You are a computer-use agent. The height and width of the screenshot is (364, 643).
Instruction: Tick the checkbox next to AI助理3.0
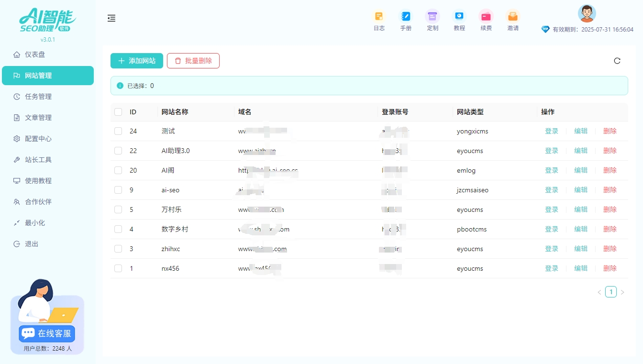tap(118, 150)
